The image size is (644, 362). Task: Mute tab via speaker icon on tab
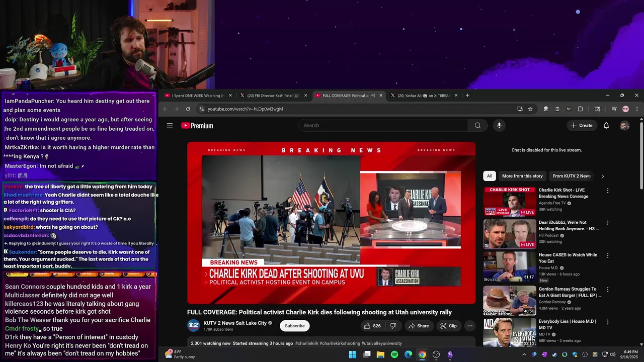coord(373,96)
